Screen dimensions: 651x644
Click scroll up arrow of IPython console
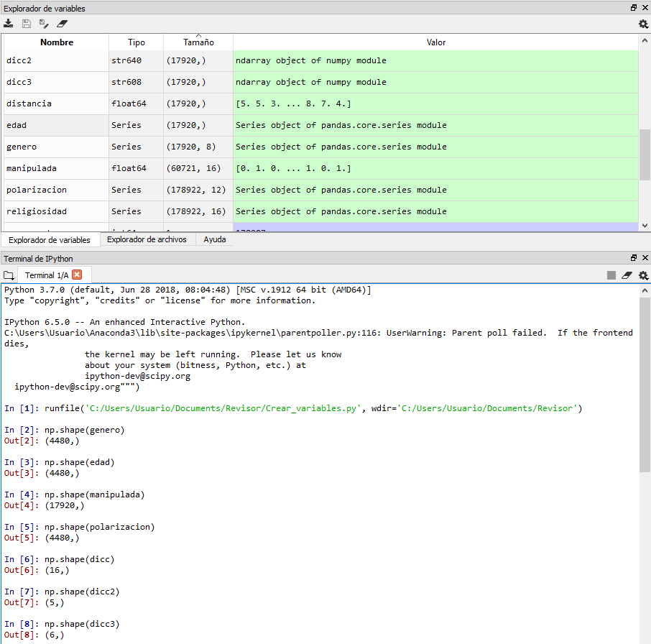click(x=645, y=290)
